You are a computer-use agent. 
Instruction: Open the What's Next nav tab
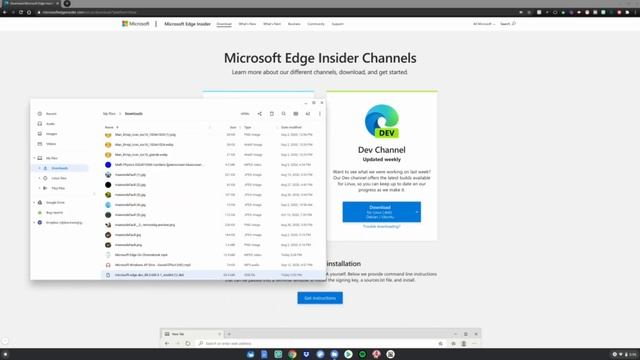pos(272,24)
